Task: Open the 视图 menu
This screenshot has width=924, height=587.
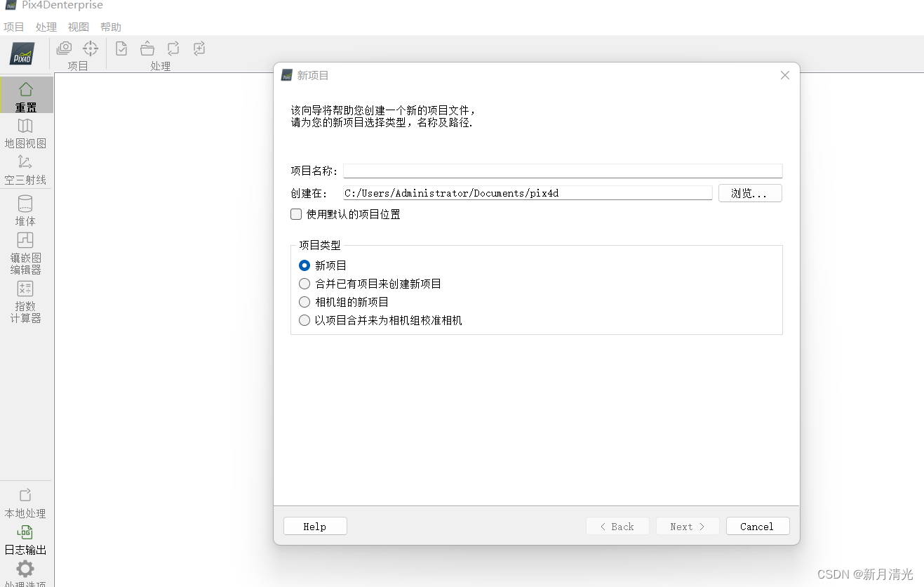Action: (79, 27)
